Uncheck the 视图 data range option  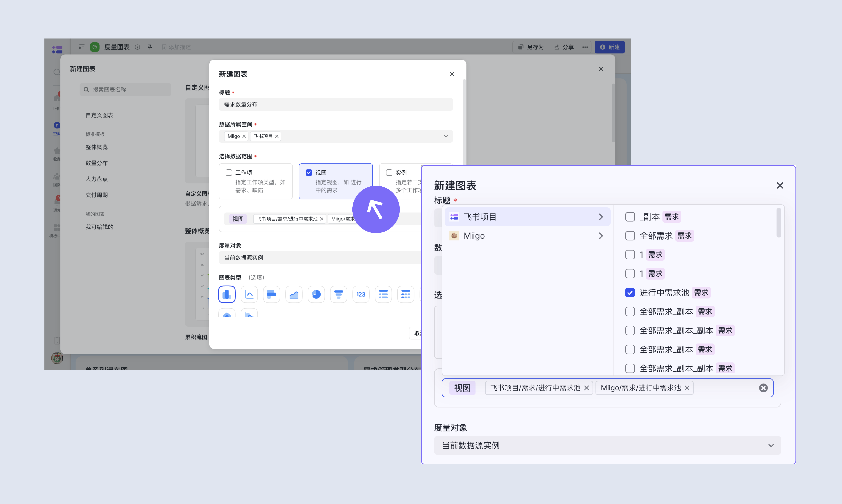pos(309,172)
